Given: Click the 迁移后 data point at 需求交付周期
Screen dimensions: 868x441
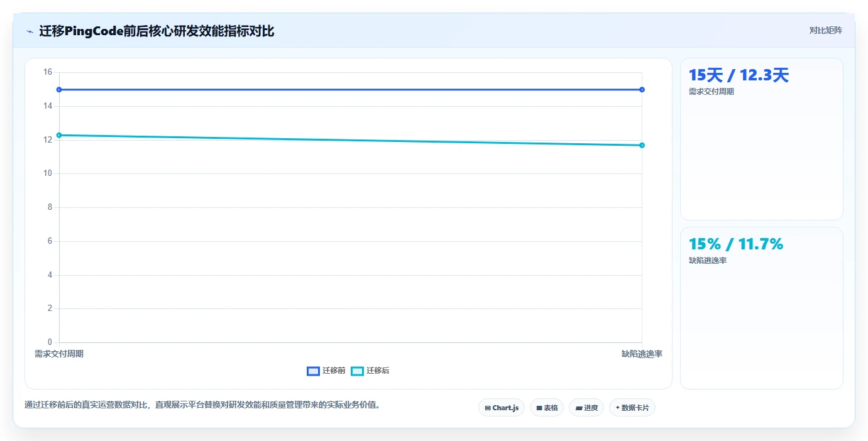Looking at the screenshot, I should coord(59,135).
